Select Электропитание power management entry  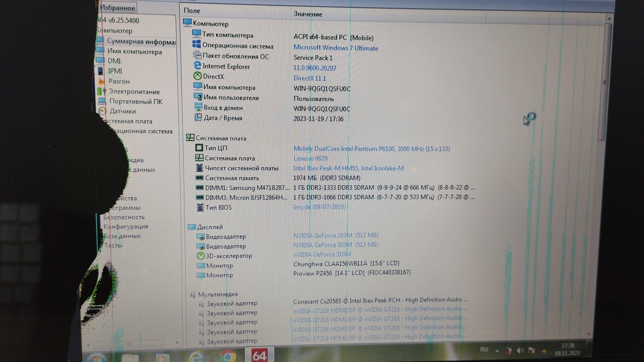click(134, 92)
